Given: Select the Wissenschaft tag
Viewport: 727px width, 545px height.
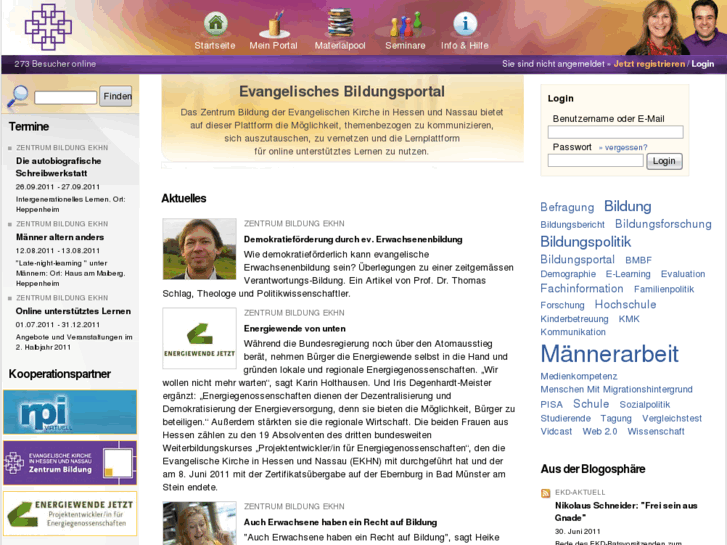Looking at the screenshot, I should (x=656, y=431).
